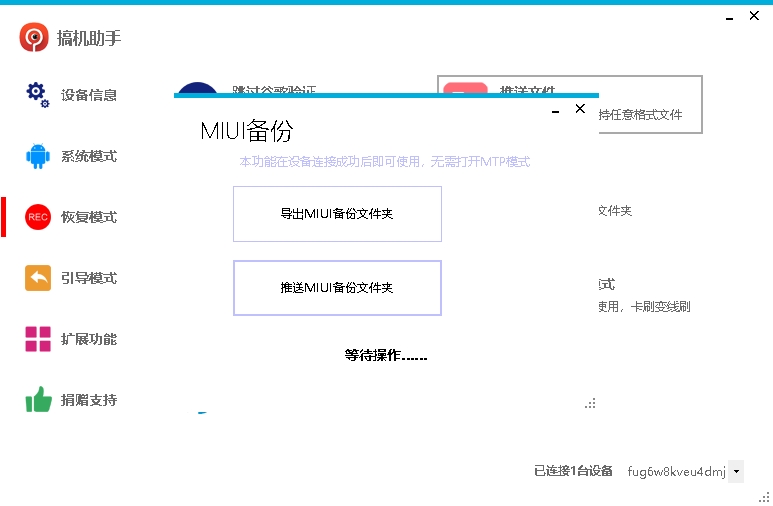Click the 无需打开MTP模式 hint text
This screenshot has height=506, width=773.
pyautogui.click(x=481, y=162)
